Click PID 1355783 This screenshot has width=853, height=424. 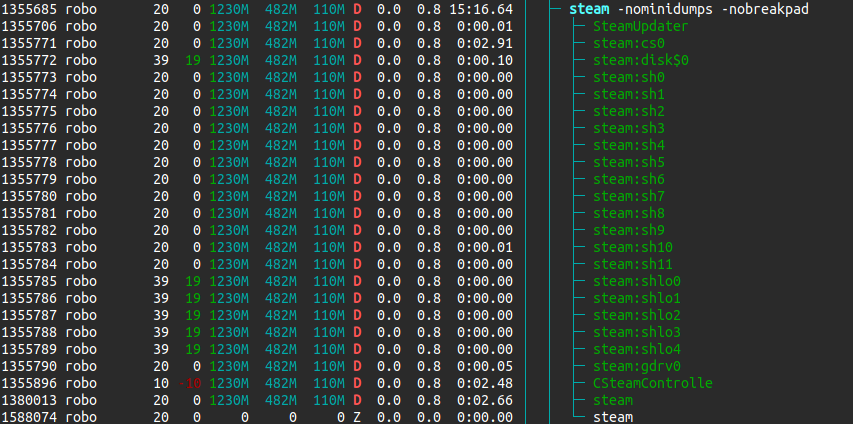(29, 247)
